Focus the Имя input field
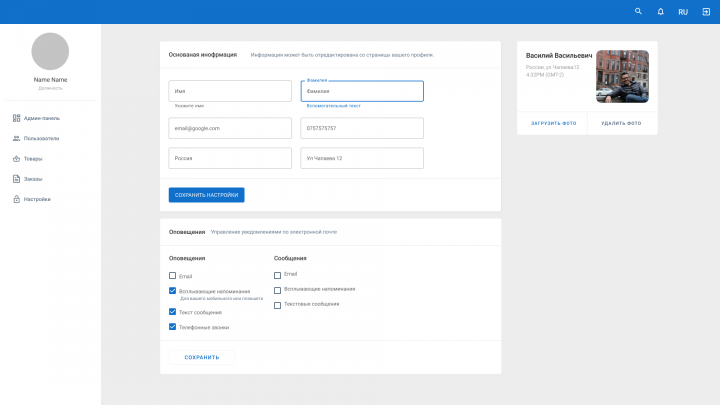Screen dimensions: 720x405 point(230,91)
